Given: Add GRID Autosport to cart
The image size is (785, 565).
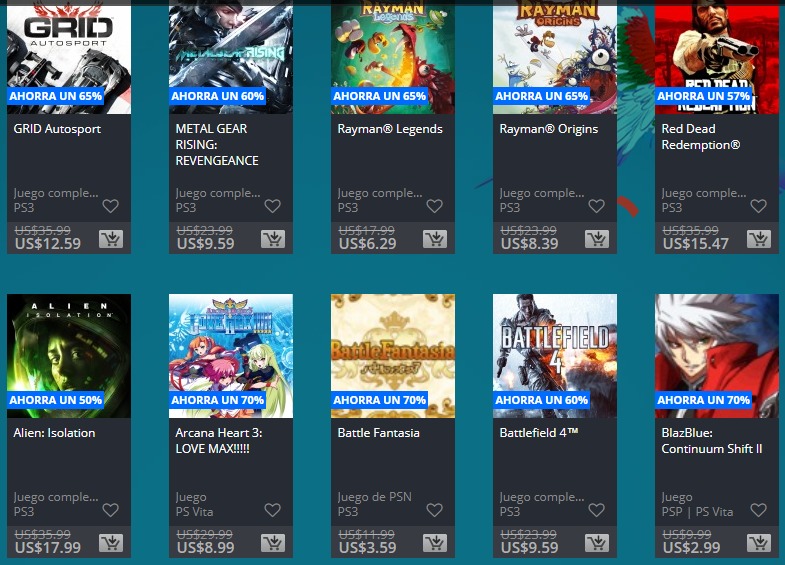Looking at the screenshot, I should point(111,239).
